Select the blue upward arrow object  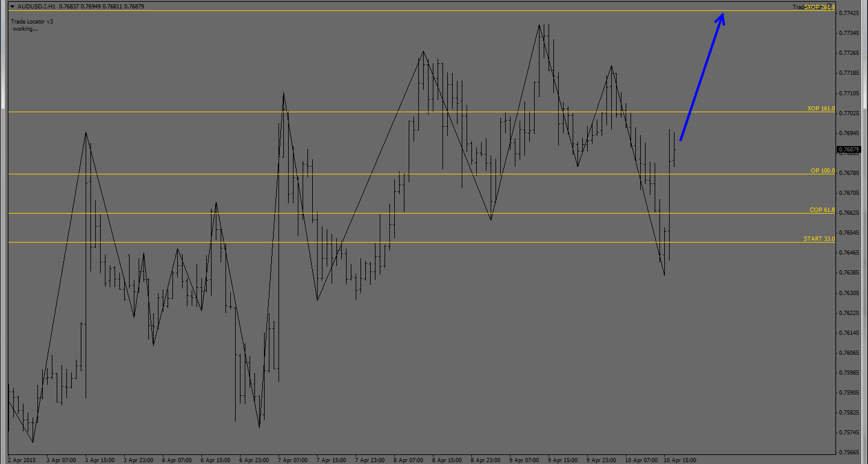[x=701, y=78]
